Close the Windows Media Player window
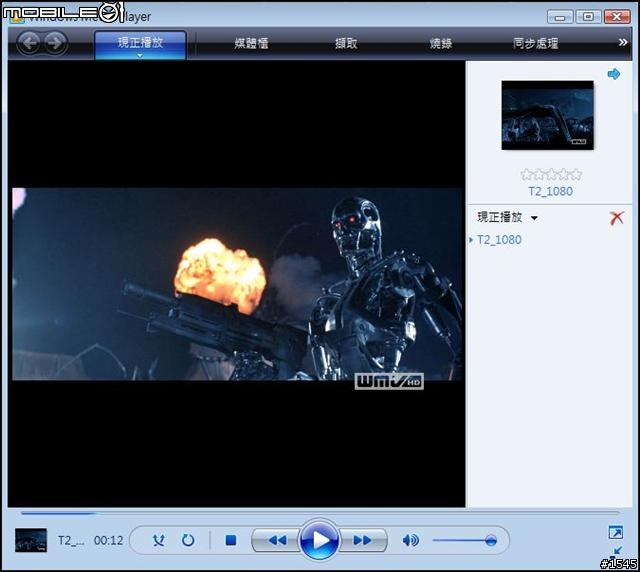 pos(617,17)
